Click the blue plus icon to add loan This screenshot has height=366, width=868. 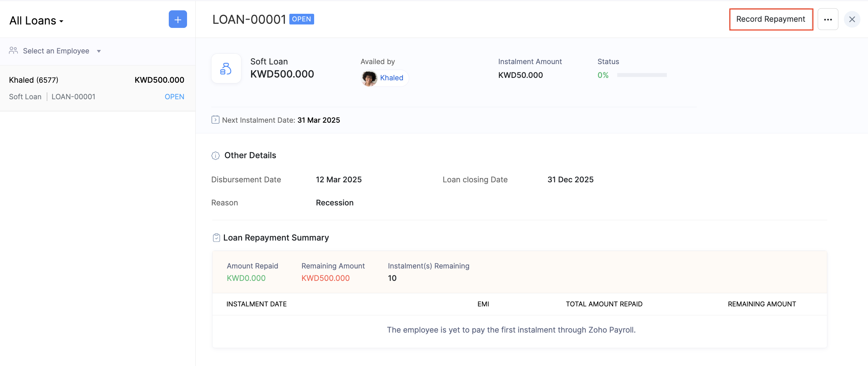click(178, 19)
